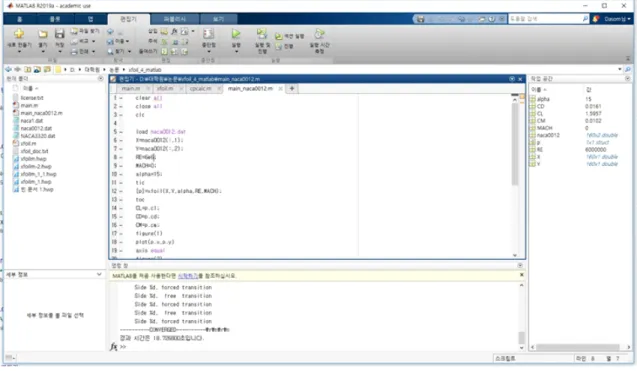Click the help question mark icon

click(492, 19)
